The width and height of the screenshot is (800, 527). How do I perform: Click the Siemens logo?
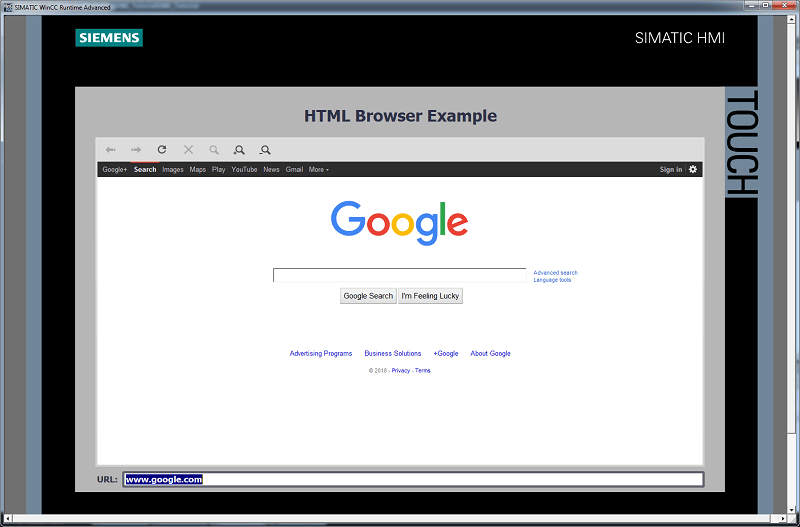point(109,38)
